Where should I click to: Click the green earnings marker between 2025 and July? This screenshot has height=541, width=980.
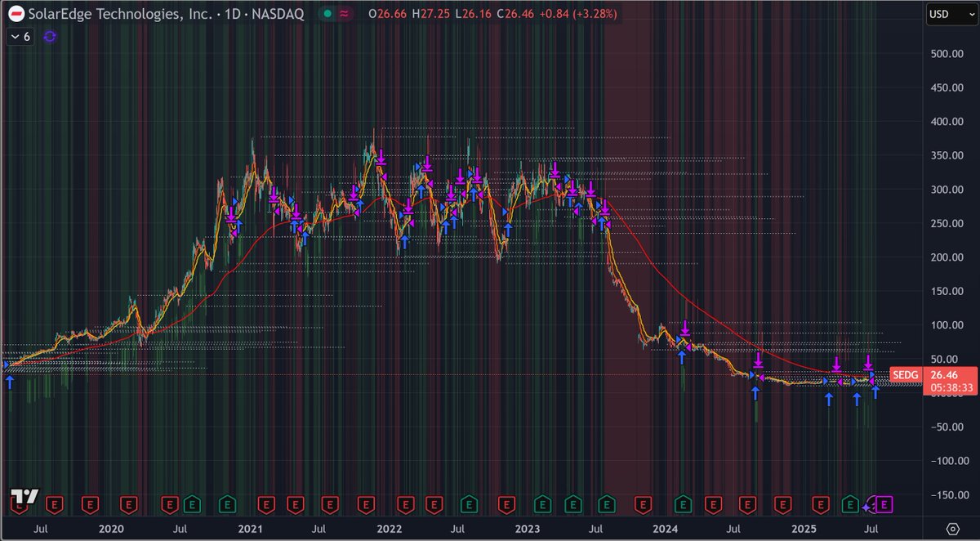[850, 503]
